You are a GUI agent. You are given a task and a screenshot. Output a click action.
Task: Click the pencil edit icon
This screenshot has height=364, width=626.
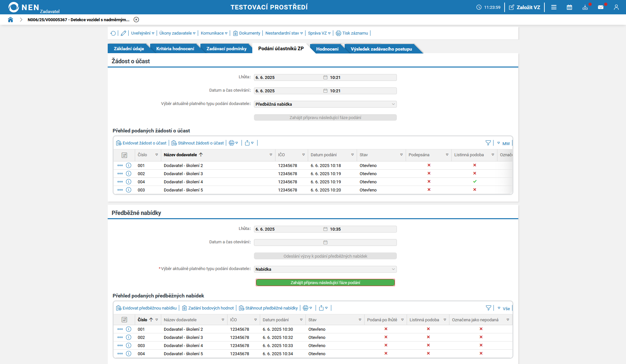coord(123,33)
